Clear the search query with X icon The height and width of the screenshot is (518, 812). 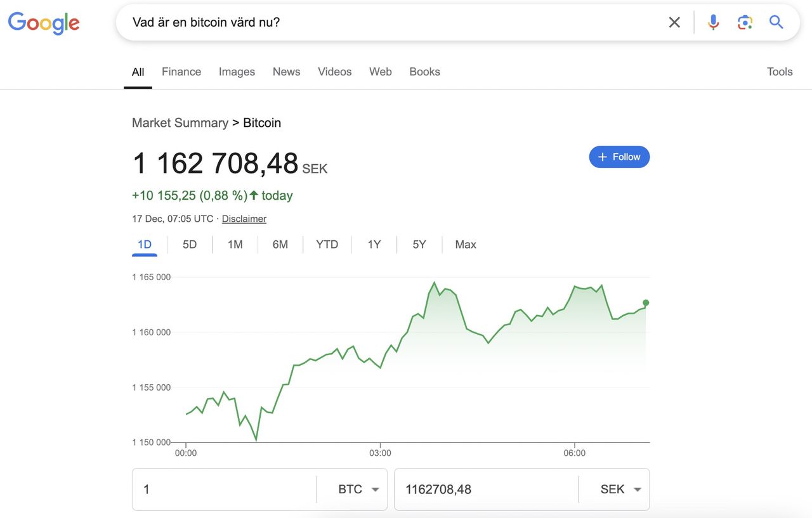[x=674, y=23]
